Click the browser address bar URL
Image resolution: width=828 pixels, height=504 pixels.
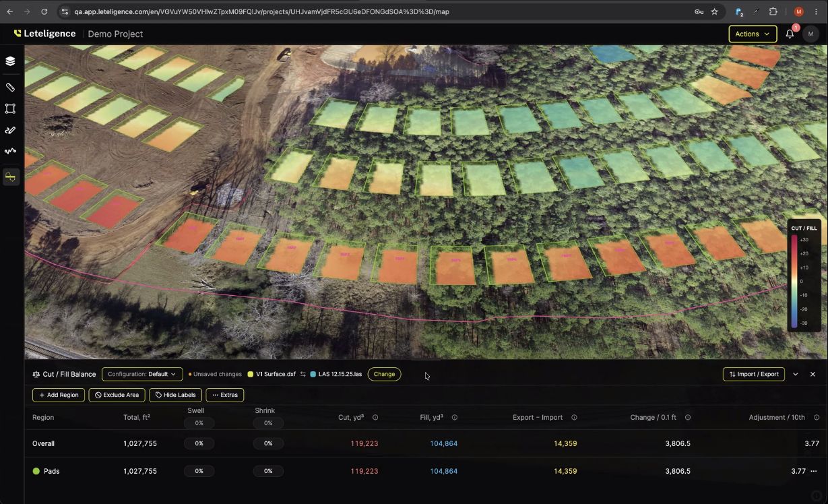pos(261,11)
